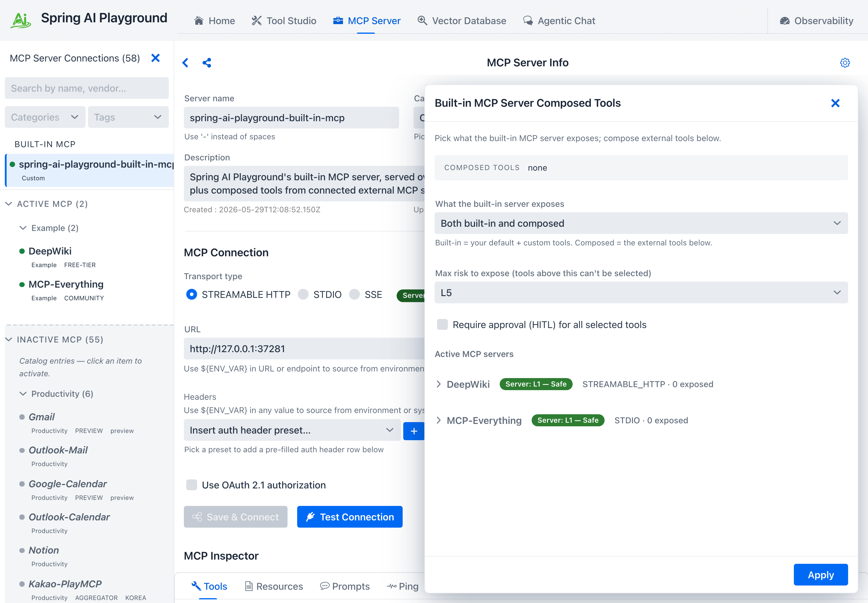Edit the Server name field

291,118
